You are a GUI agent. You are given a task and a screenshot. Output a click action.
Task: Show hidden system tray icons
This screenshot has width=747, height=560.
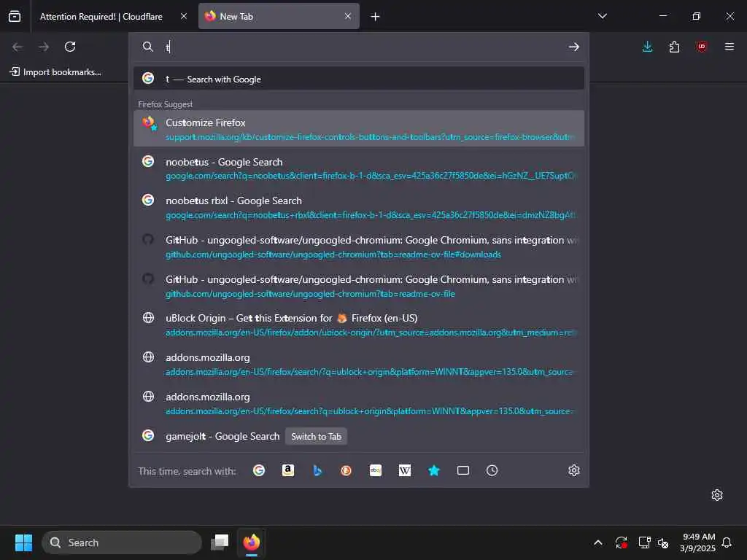[x=598, y=542]
